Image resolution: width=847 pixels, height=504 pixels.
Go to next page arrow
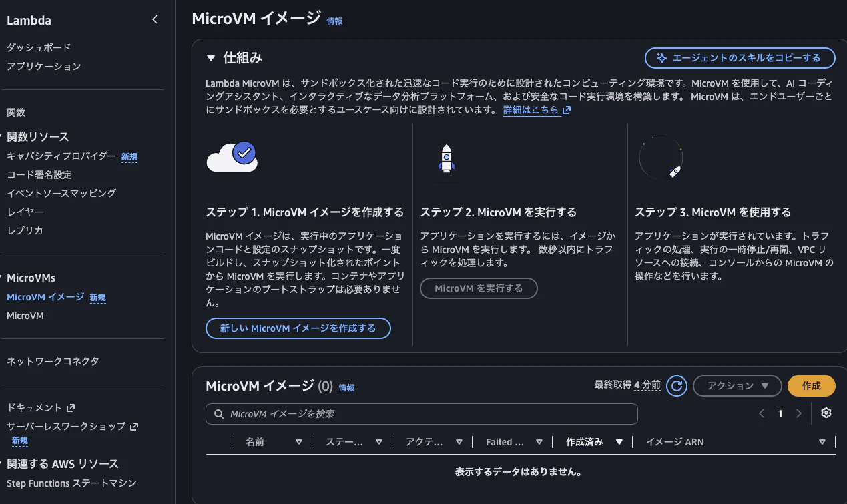799,414
